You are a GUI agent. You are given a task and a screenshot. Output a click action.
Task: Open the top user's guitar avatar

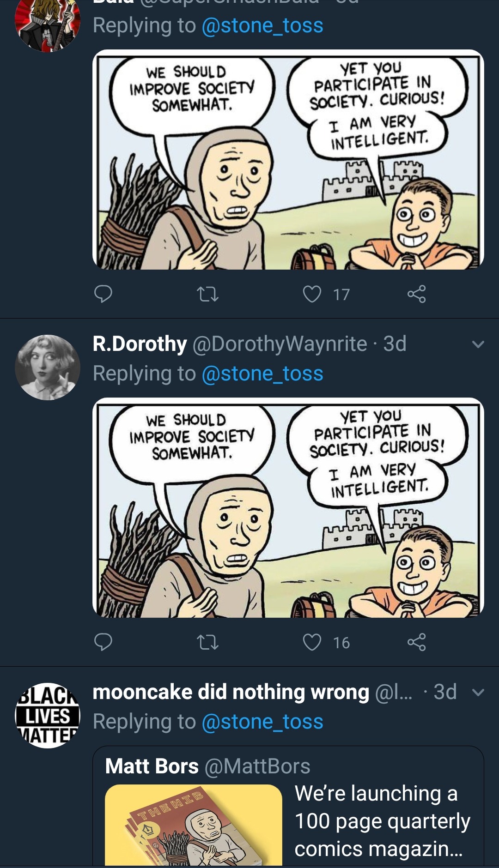click(48, 23)
